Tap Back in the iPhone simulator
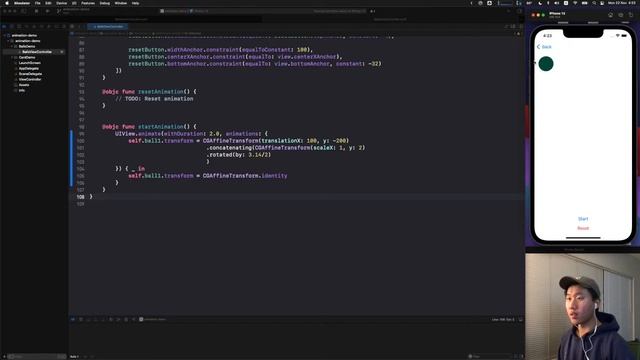This screenshot has width=640, height=360. pos(544,47)
